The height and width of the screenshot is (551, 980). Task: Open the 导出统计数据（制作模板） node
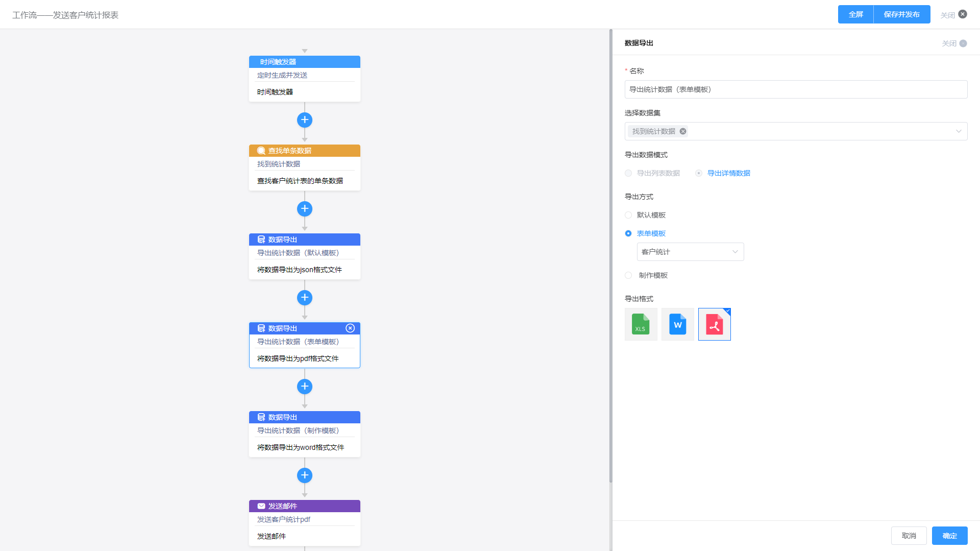tap(305, 434)
